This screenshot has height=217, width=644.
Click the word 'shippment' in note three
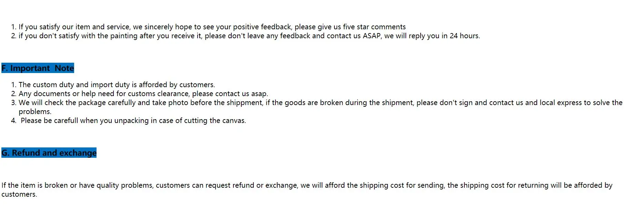[x=244, y=103]
